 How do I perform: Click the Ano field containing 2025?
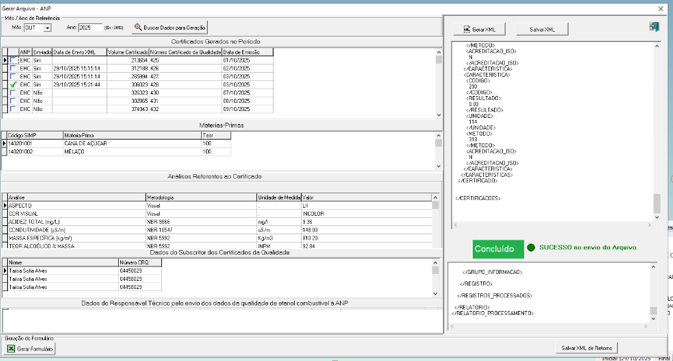[x=90, y=27]
